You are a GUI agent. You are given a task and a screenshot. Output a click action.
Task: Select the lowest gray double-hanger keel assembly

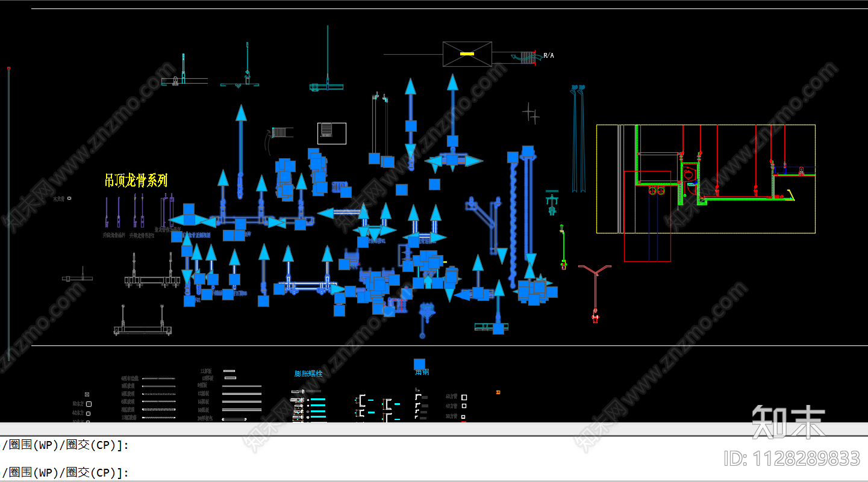pos(143,320)
